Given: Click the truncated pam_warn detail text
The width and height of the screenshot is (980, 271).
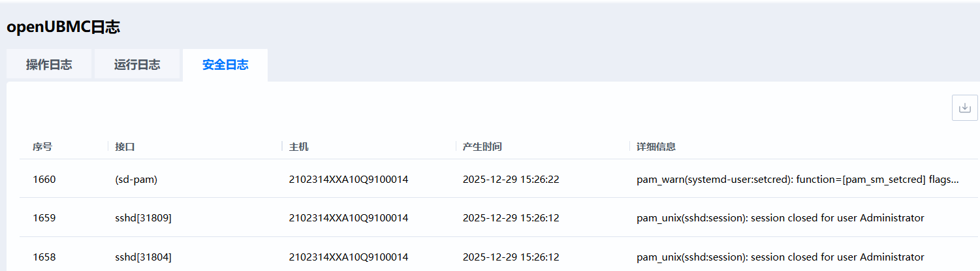Looking at the screenshot, I should point(797,179).
